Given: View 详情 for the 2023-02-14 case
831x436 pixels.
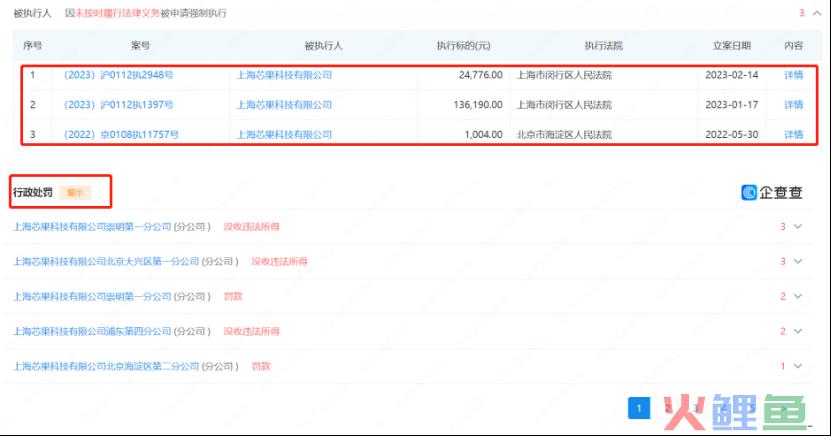Looking at the screenshot, I should point(793,75).
